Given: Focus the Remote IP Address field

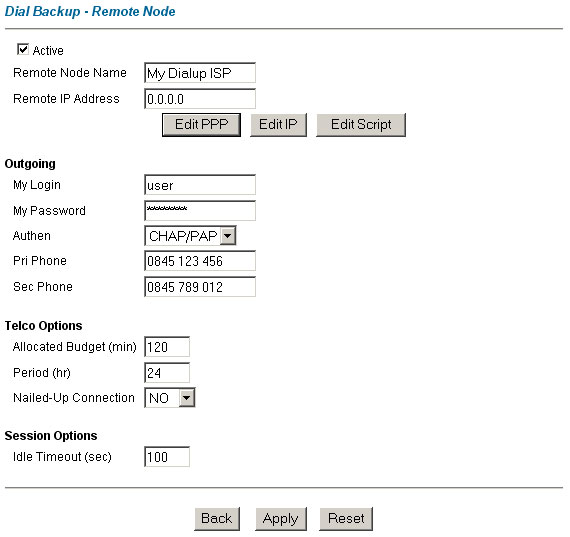Looking at the screenshot, I should pyautogui.click(x=200, y=99).
